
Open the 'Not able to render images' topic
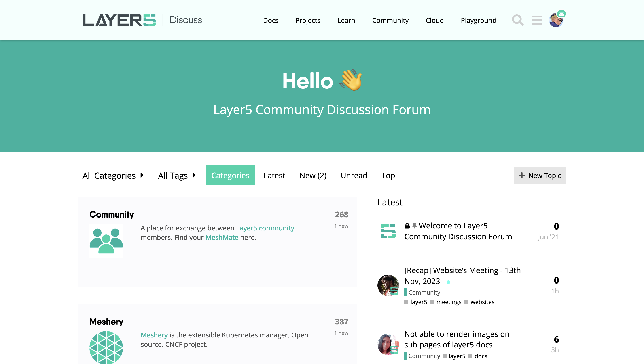(x=457, y=339)
